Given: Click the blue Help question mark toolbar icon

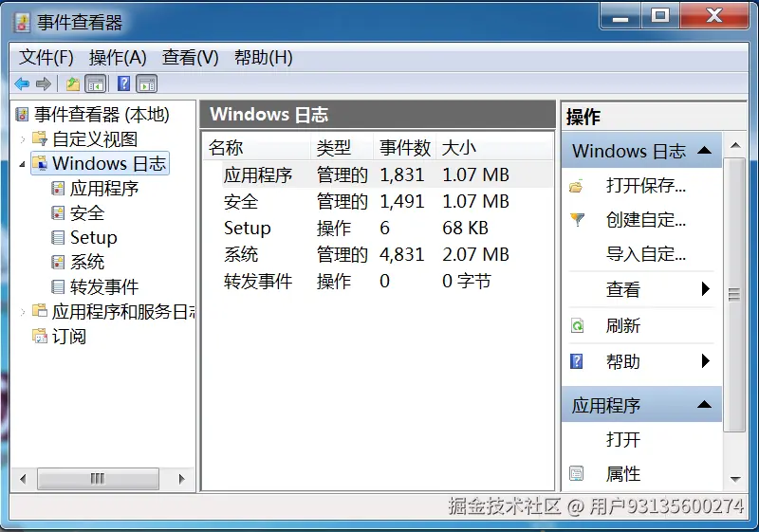Looking at the screenshot, I should [124, 83].
